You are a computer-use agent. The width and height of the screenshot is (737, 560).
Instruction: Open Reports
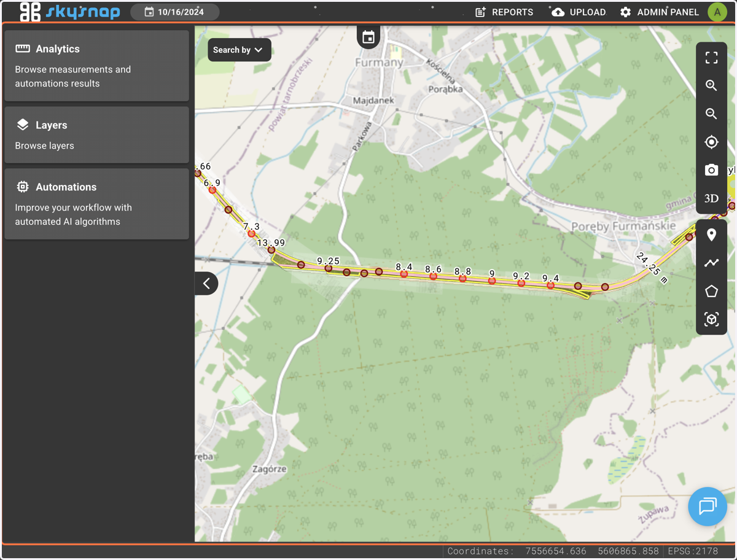(x=504, y=12)
